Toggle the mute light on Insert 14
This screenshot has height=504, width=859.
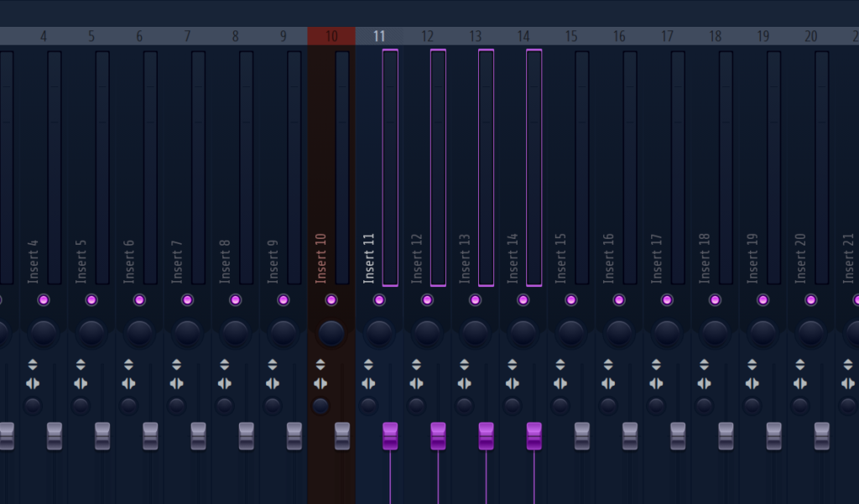click(523, 299)
